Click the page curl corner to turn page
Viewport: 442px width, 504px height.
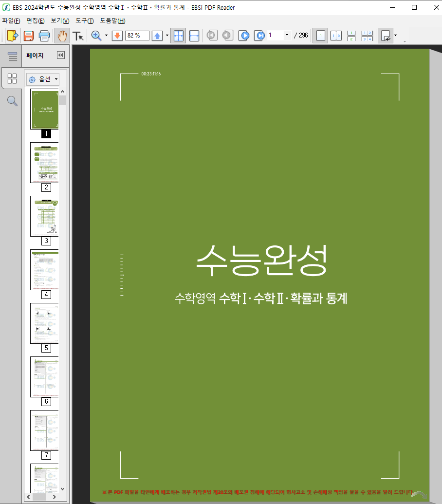(420, 495)
